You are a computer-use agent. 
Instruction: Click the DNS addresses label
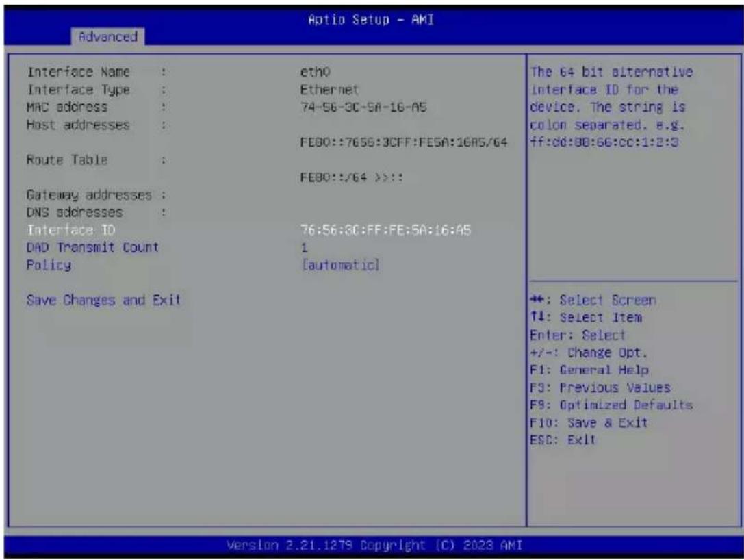75,212
